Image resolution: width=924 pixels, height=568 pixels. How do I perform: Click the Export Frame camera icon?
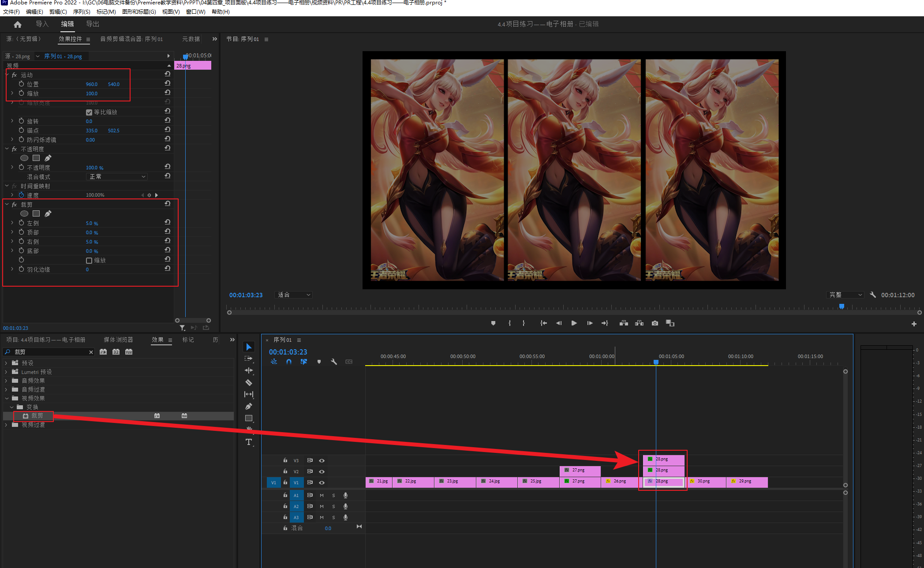click(655, 323)
